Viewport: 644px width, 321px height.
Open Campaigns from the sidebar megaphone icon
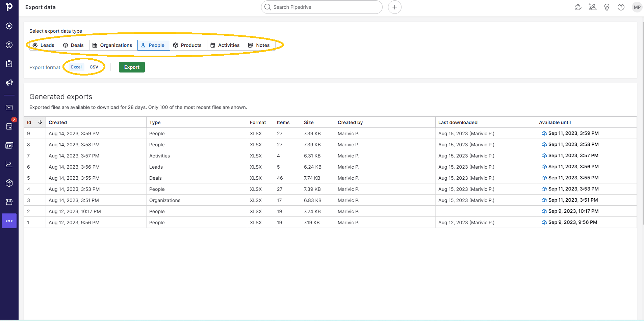pos(9,83)
